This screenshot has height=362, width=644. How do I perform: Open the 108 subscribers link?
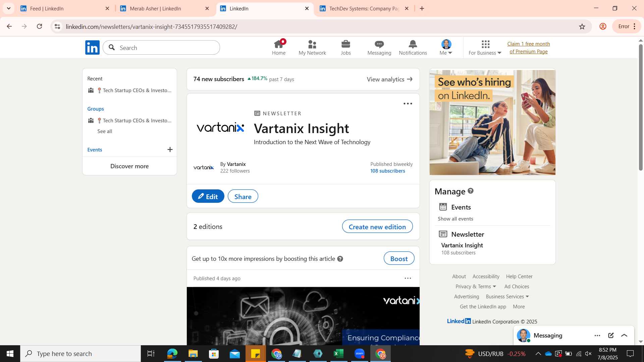pos(388,171)
